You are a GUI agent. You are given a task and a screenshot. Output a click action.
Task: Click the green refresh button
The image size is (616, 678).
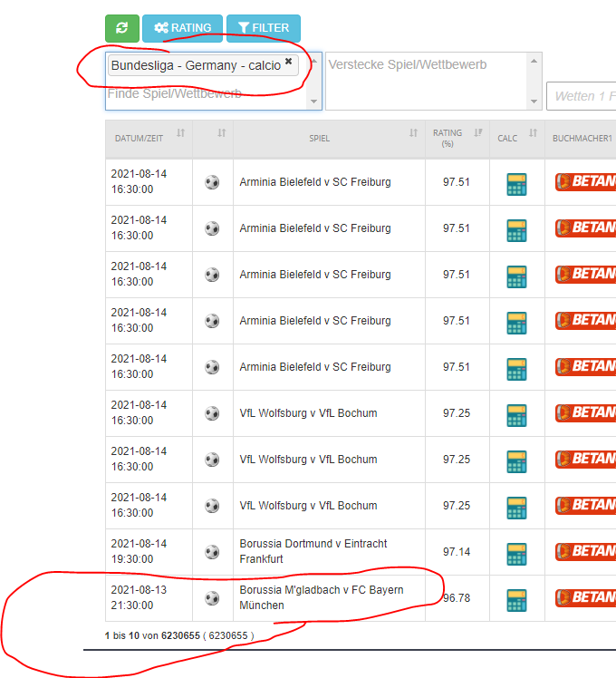pyautogui.click(x=121, y=28)
